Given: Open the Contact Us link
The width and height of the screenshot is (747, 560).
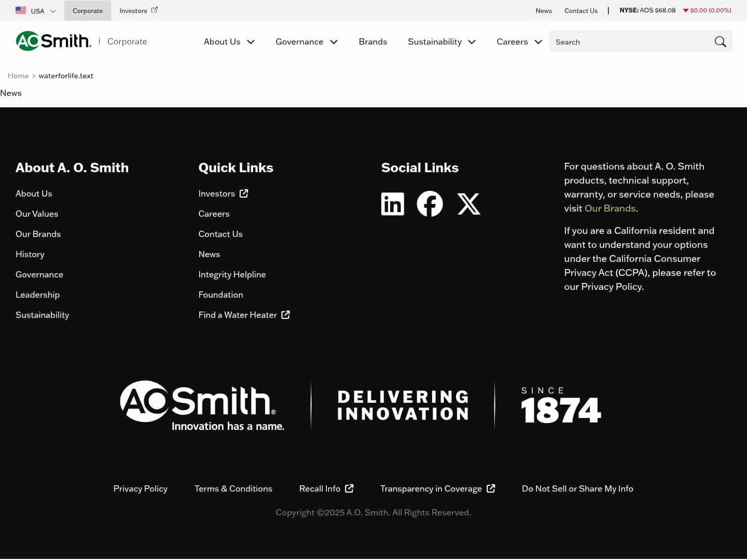Looking at the screenshot, I should [580, 10].
